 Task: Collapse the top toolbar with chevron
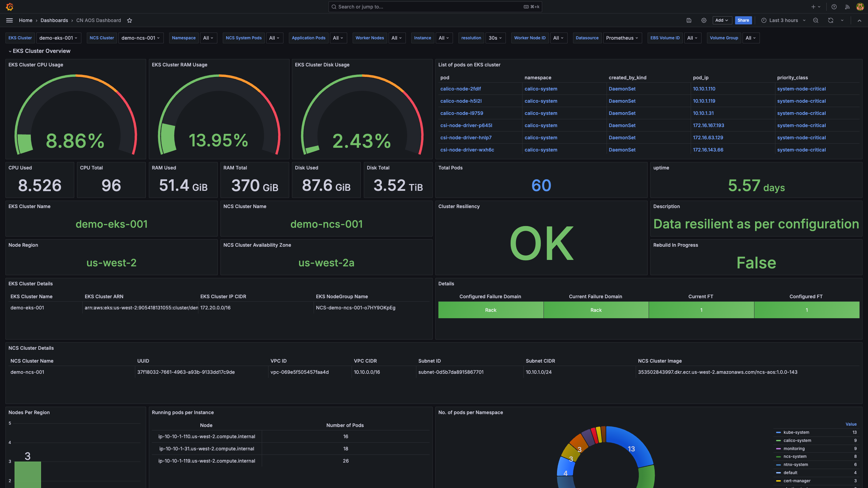859,20
